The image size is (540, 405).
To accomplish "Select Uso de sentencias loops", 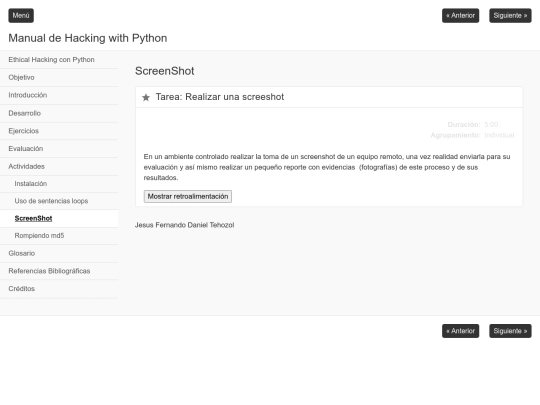I will (x=59, y=201).
